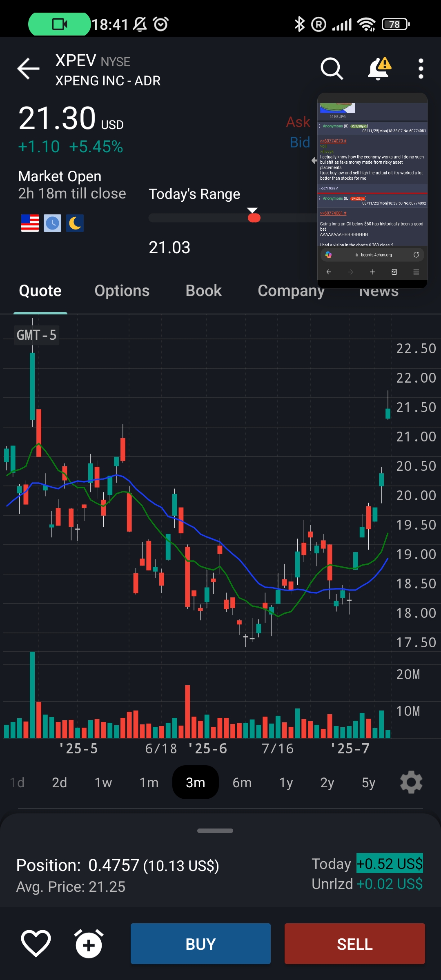This screenshot has height=980, width=441.
Task: Select the 1y chart period
Action: point(286,782)
